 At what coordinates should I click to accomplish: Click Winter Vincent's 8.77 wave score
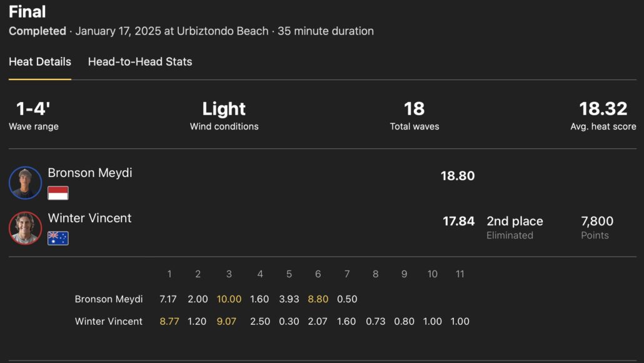click(169, 321)
